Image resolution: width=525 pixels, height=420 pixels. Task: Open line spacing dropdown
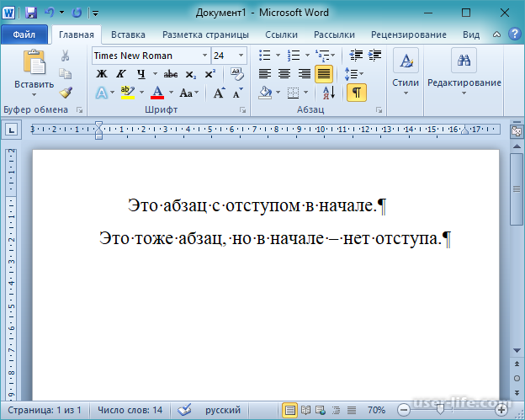(x=353, y=74)
